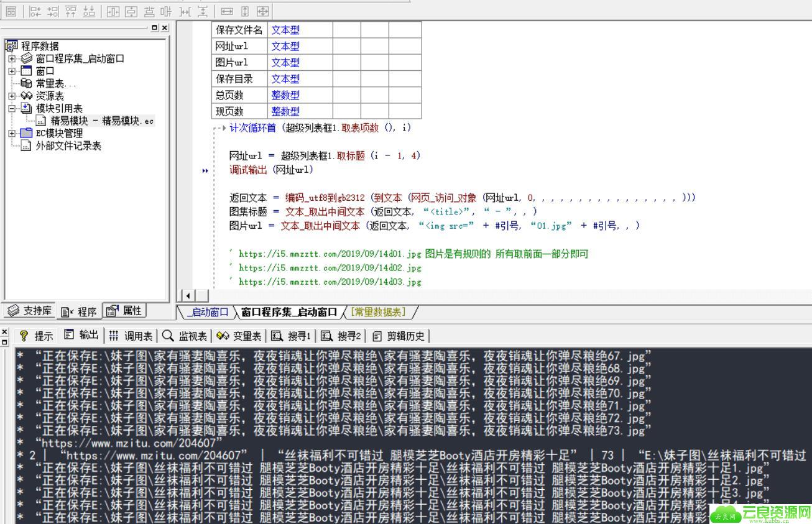Switch to the 提示 output tab
Viewport: 812px width, 524px height.
pyautogui.click(x=37, y=336)
